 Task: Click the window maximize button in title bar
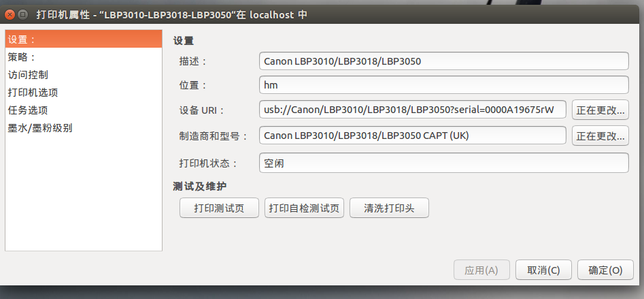[22, 15]
